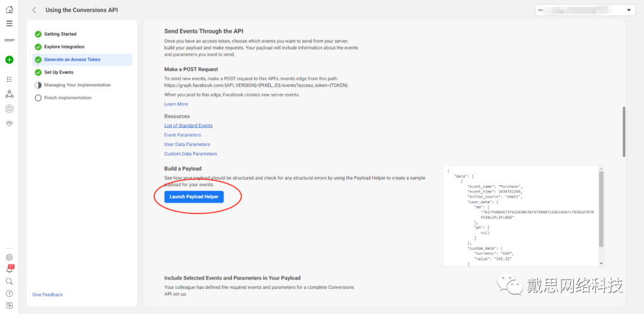644x314 pixels.
Task: Open the hamburger menu icon
Action: pos(9,23)
